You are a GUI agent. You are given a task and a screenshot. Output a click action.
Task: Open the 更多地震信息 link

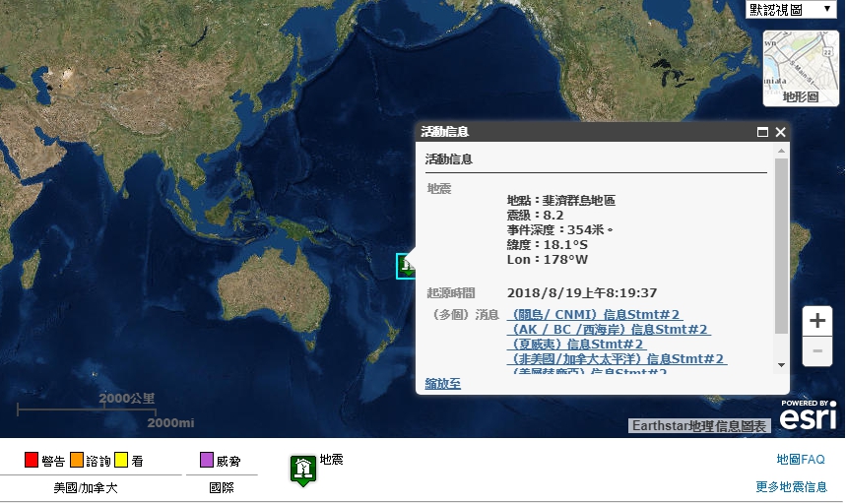point(791,486)
